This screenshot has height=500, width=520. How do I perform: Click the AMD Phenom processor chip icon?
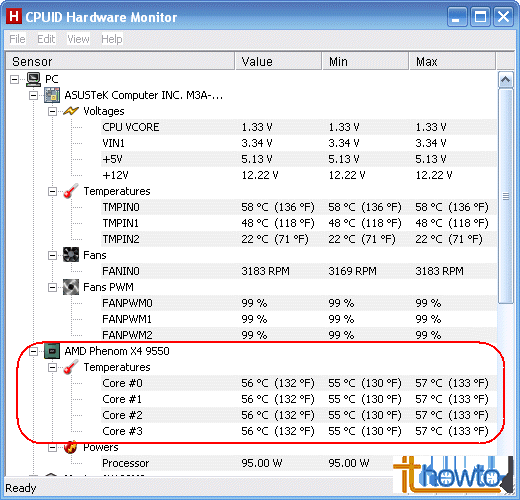(x=52, y=351)
